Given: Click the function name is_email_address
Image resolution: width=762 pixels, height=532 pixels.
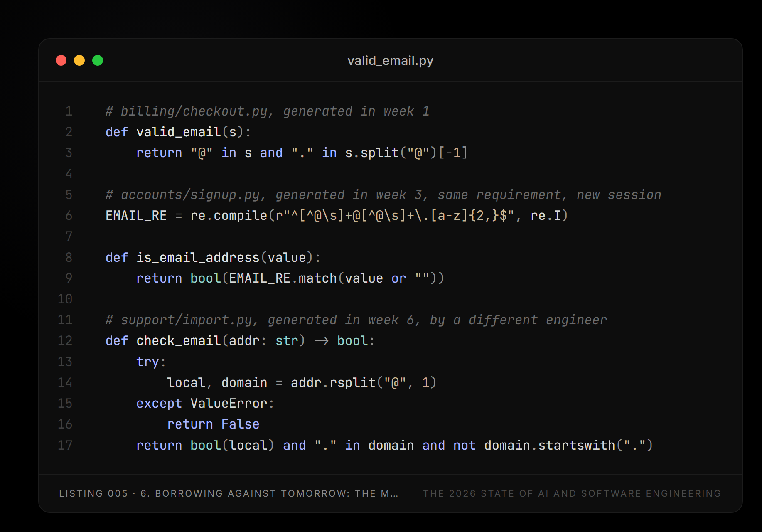Looking at the screenshot, I should pos(198,258).
